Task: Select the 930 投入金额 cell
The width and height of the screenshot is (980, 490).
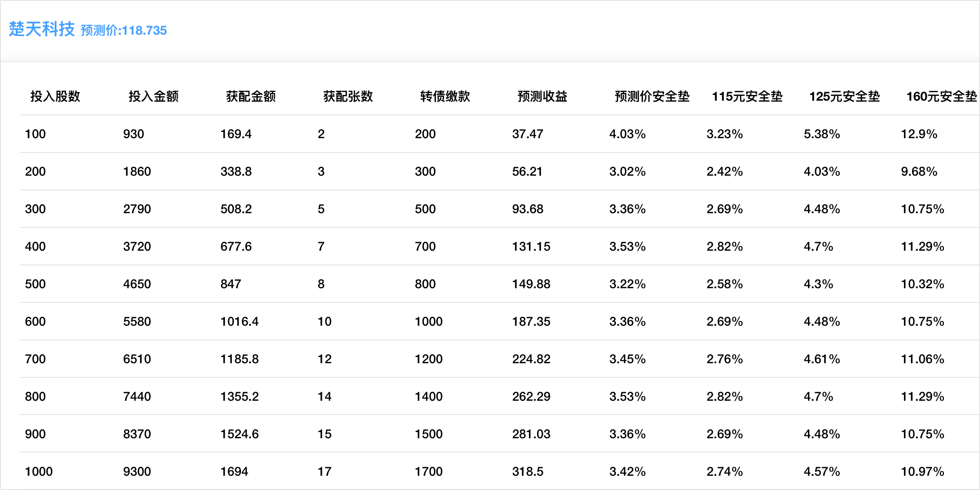Action: click(x=134, y=134)
